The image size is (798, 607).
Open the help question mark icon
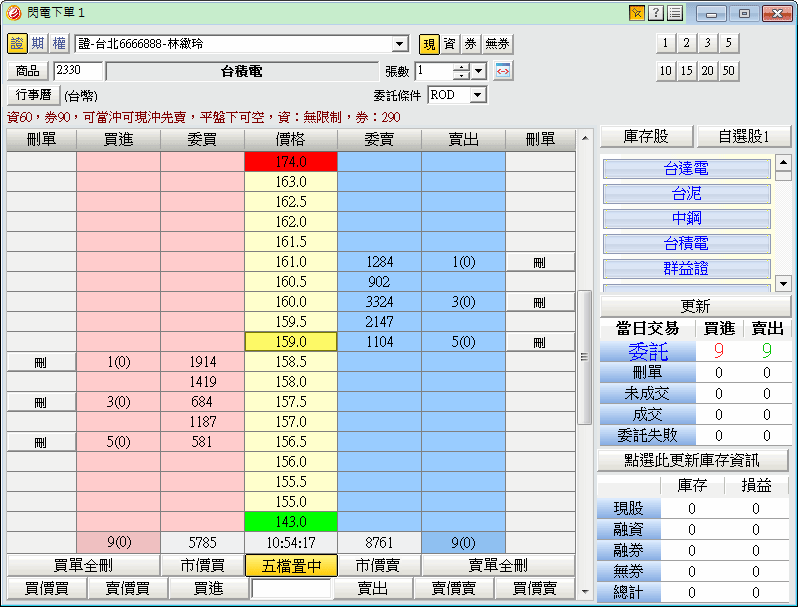tap(656, 13)
